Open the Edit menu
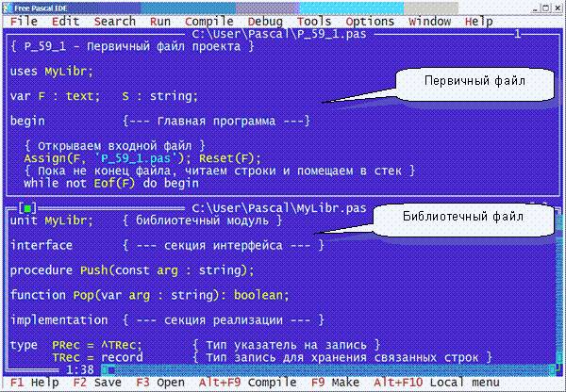Image resolution: width=566 pixels, height=392 pixels. pos(65,22)
